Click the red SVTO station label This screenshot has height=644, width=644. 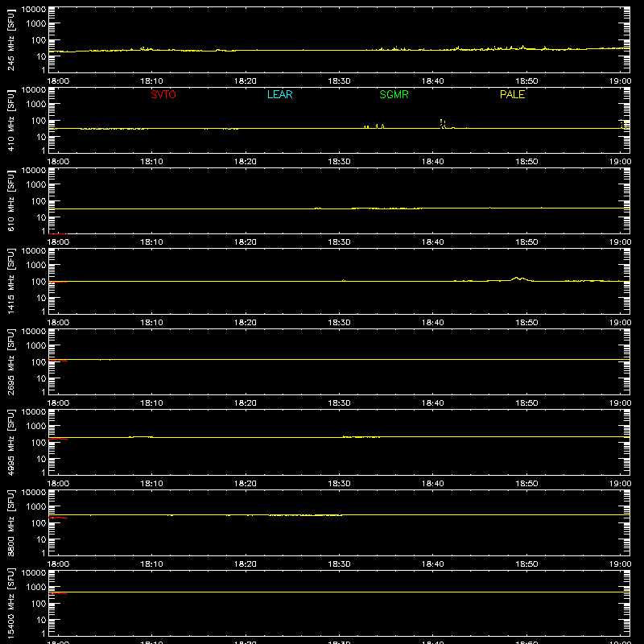163,94
